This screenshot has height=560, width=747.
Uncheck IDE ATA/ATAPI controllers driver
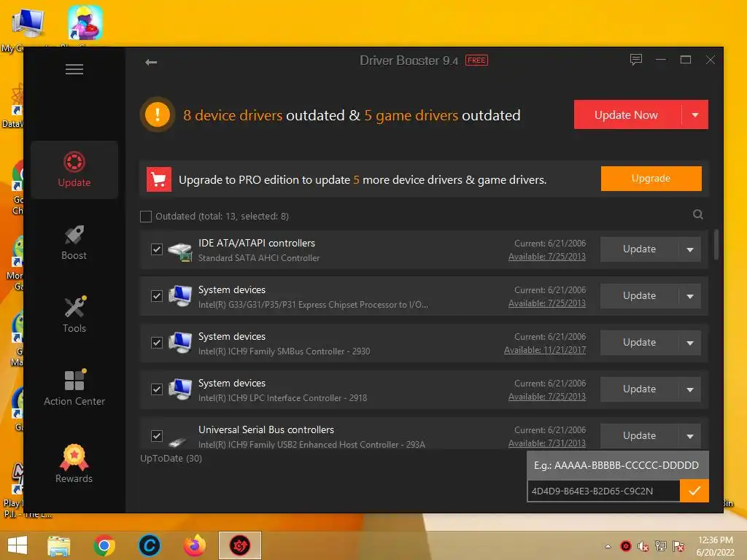156,249
